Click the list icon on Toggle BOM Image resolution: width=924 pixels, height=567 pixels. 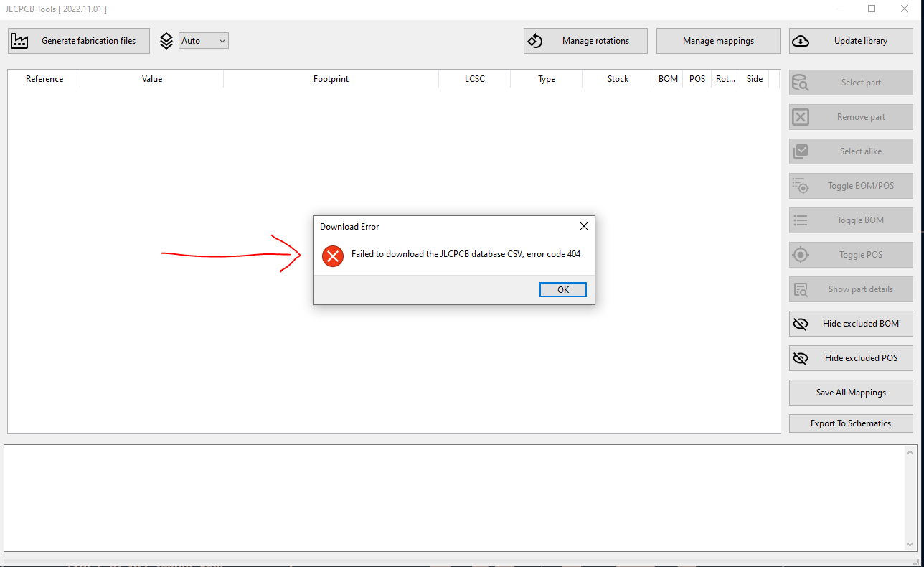[801, 220]
